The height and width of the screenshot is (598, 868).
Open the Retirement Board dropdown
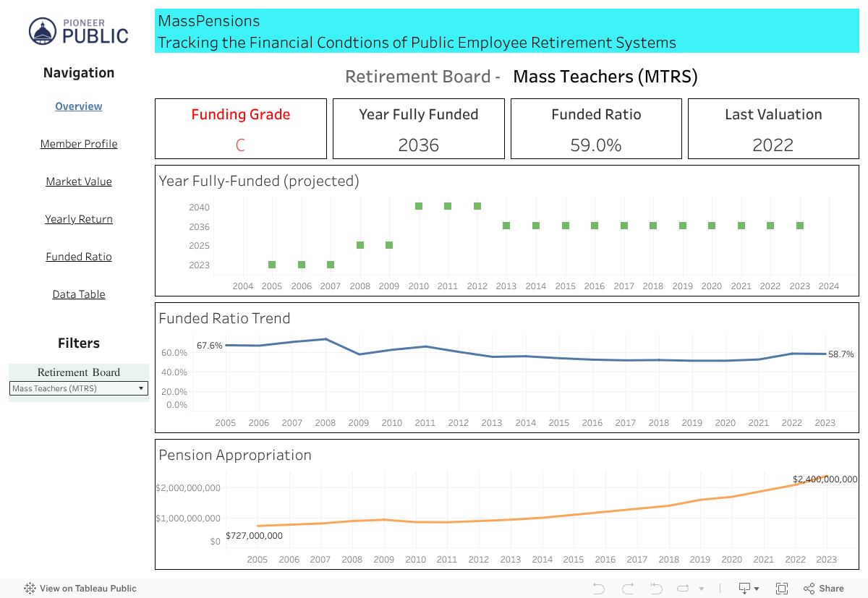point(79,388)
